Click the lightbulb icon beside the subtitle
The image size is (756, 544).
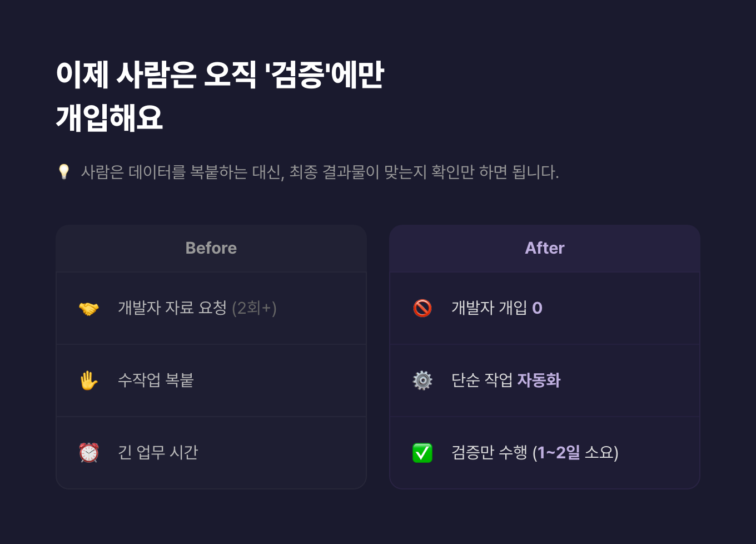click(x=64, y=172)
